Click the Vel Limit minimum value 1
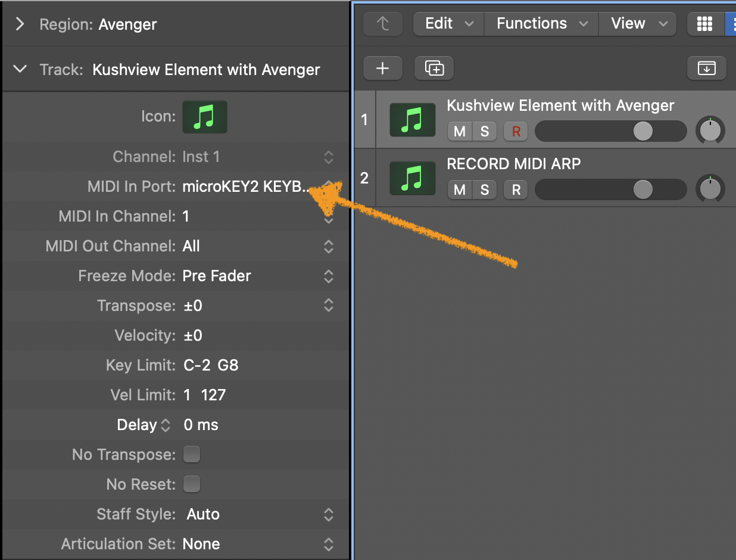The height and width of the screenshot is (560, 736). [187, 395]
